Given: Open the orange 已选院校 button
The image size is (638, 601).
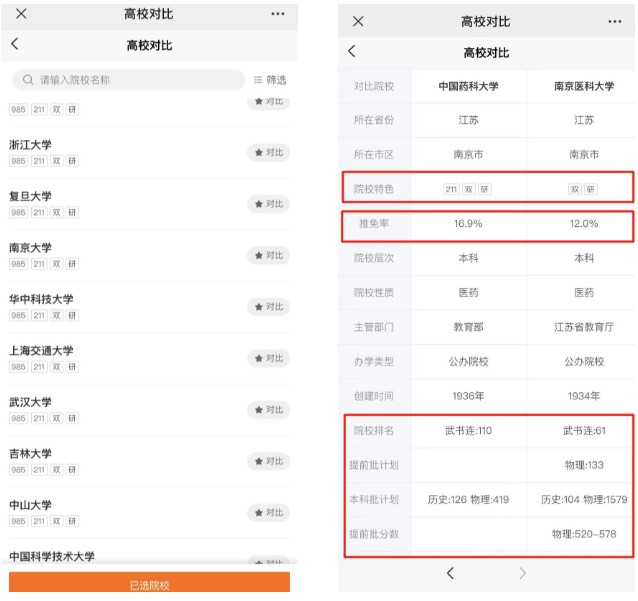Looking at the screenshot, I should click(150, 584).
